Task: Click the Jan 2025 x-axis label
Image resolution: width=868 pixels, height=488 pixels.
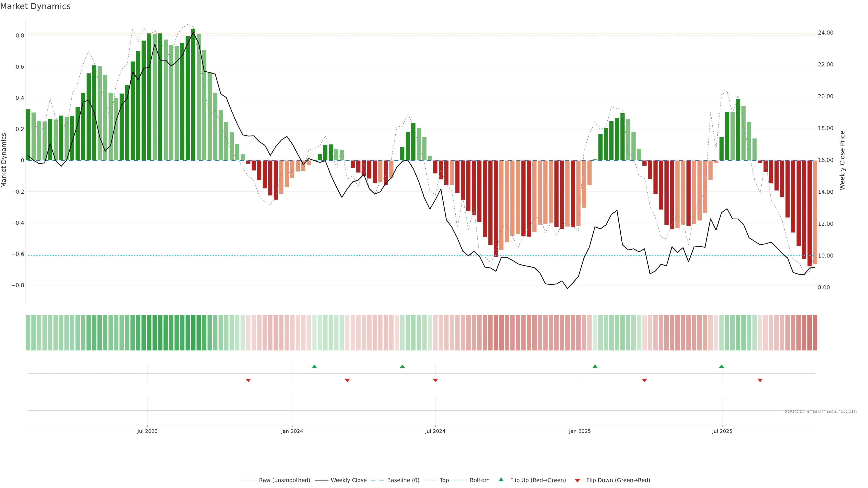Action: click(x=580, y=431)
